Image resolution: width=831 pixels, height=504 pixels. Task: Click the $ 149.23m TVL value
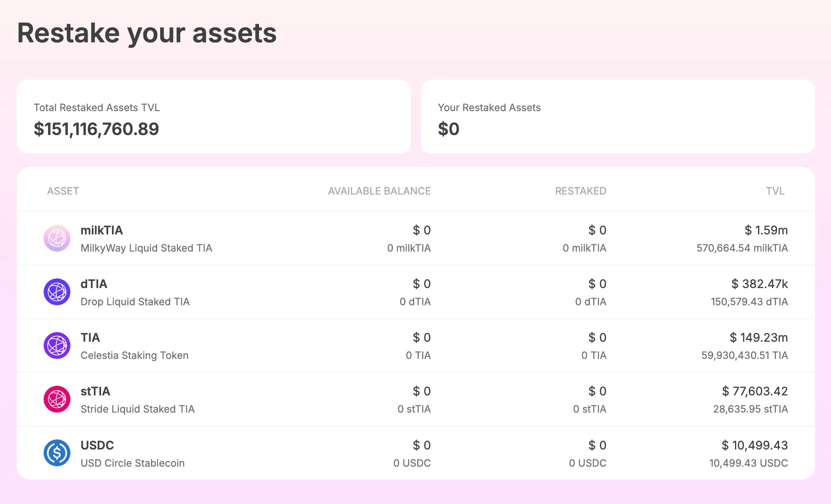tap(759, 338)
